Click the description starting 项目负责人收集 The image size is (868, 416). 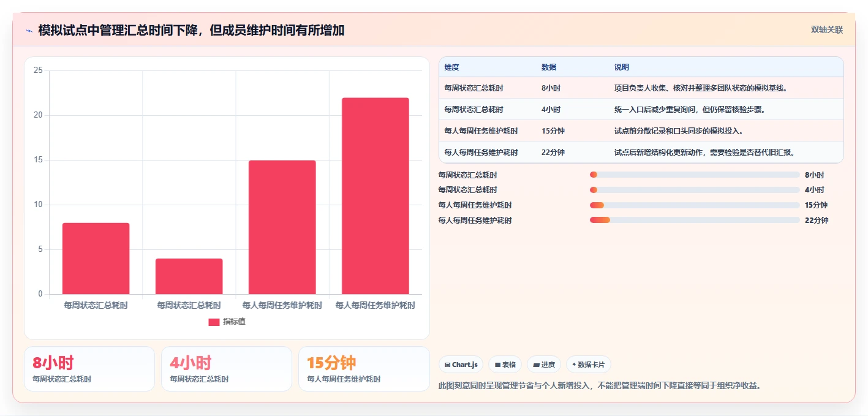[701, 88]
